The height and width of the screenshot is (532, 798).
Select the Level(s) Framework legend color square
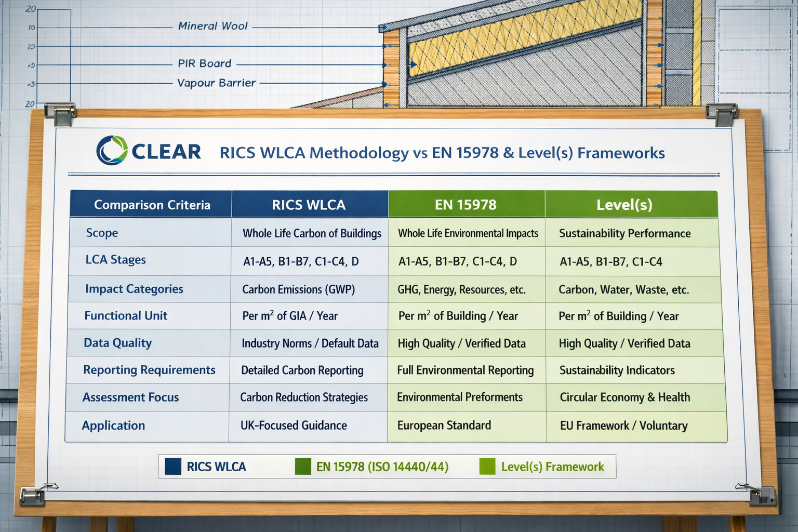[x=487, y=466]
